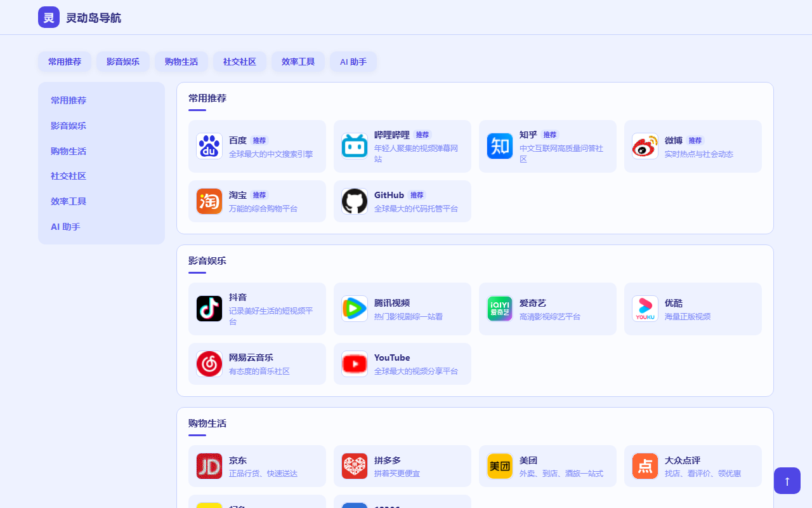Click 实时热点与社会动态 description
Screen dimensions: 812x508
pos(699,154)
